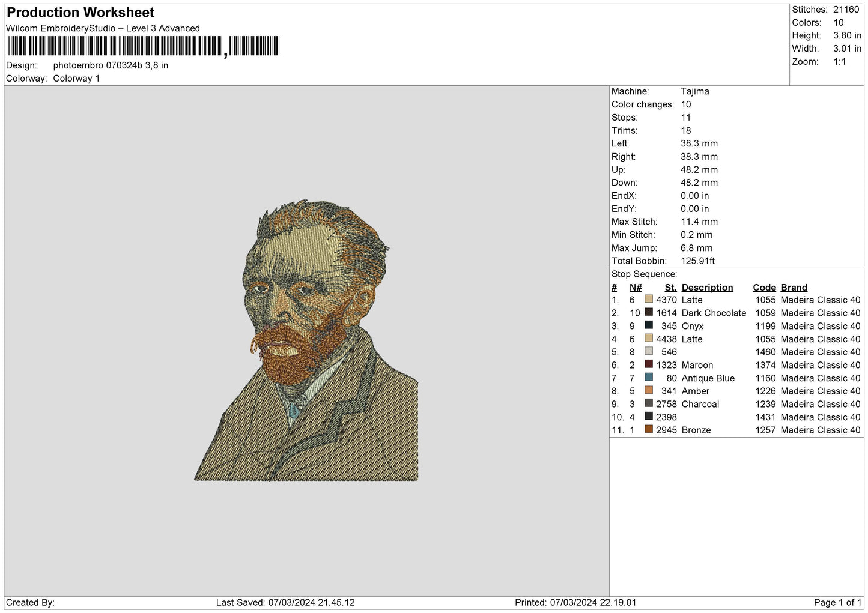
Task: Click the Brand column header
Action: tap(794, 288)
